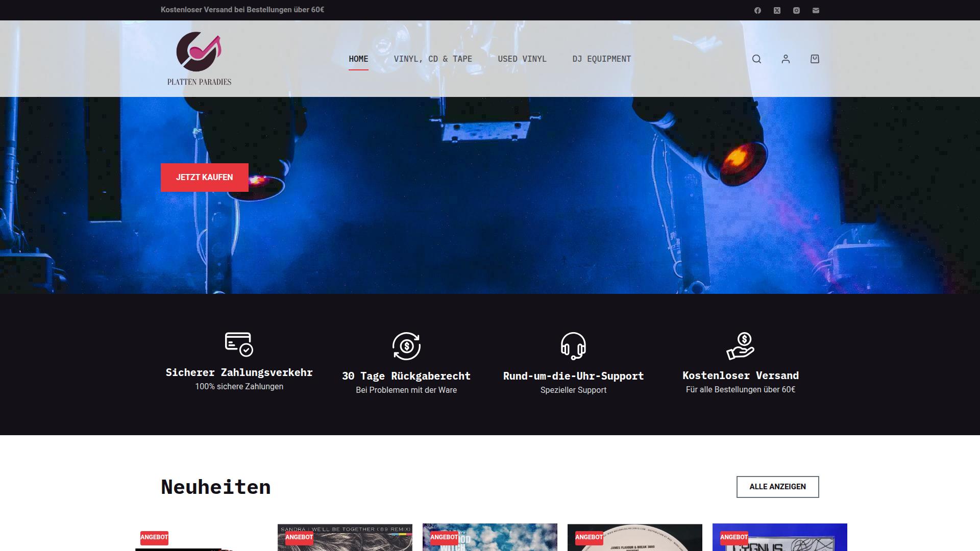Click the secure payment card icon
This screenshot has width=980, height=551.
click(x=239, y=344)
